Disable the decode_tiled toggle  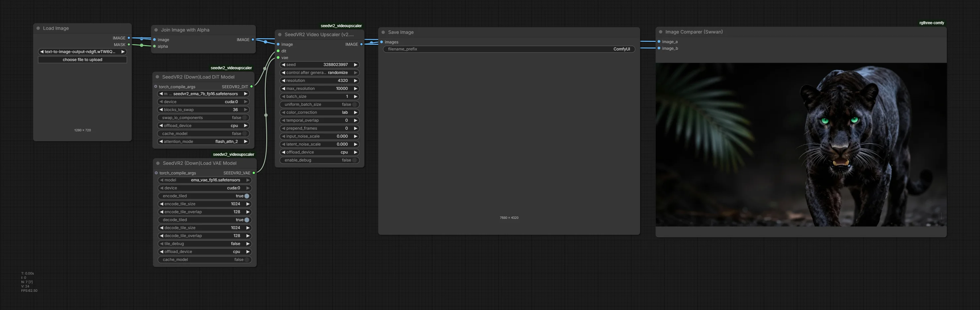[247, 220]
